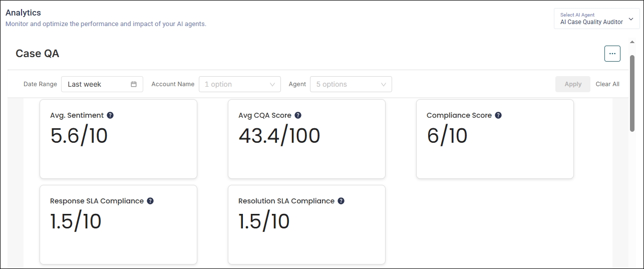Click help icon for Response SLA Compliance
Screen dimensions: 644x269
coord(150,201)
